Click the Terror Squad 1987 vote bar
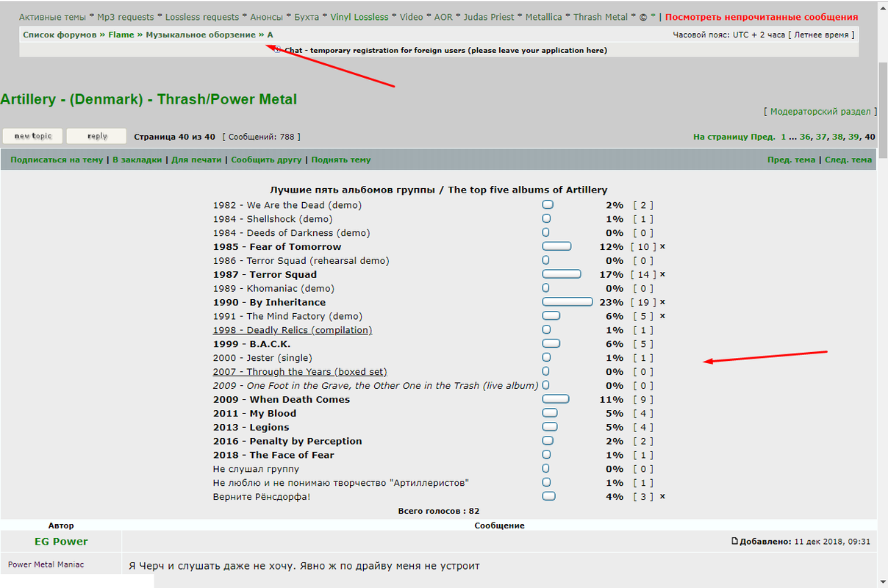This screenshot has height=588, width=888. 562,274
